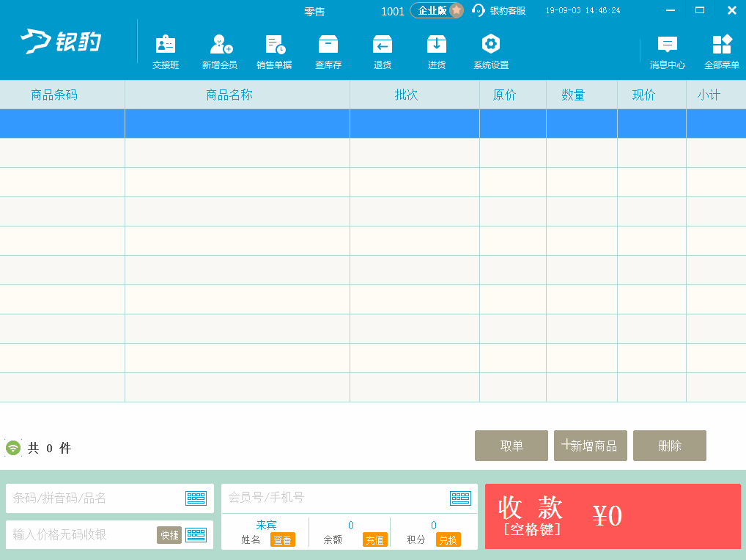
Task: Click the 小计 column header
Action: click(x=716, y=95)
